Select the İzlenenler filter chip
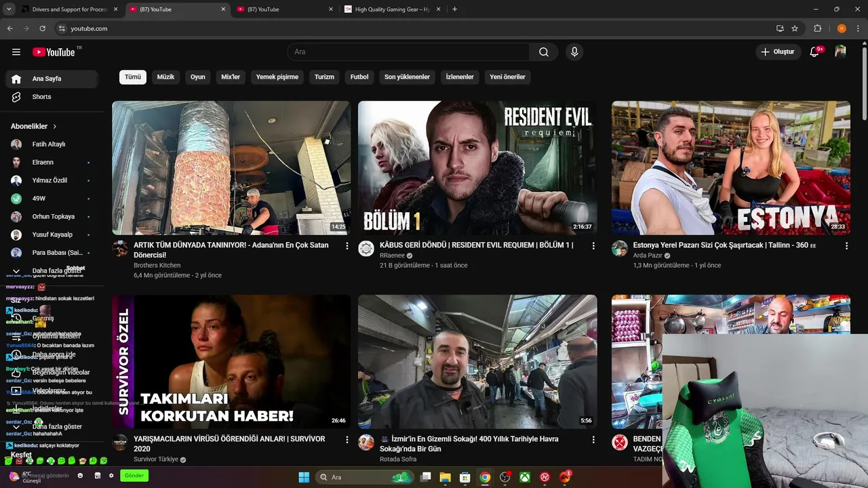868x488 pixels. tap(460, 77)
